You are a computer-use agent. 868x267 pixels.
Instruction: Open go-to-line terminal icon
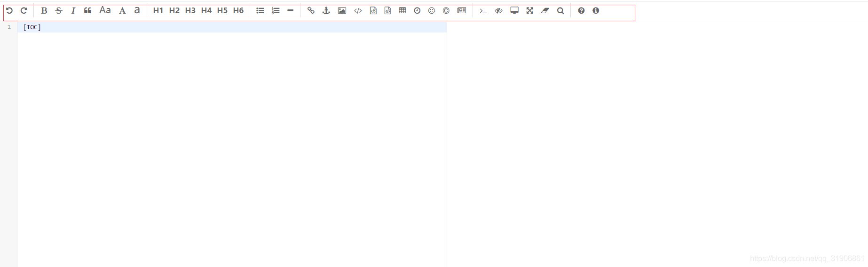[x=483, y=10]
